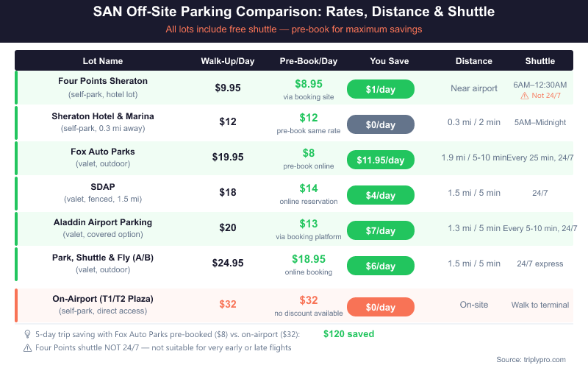Select the Walk-Up/Day column header
The height and width of the screenshot is (368, 588).
(x=227, y=61)
